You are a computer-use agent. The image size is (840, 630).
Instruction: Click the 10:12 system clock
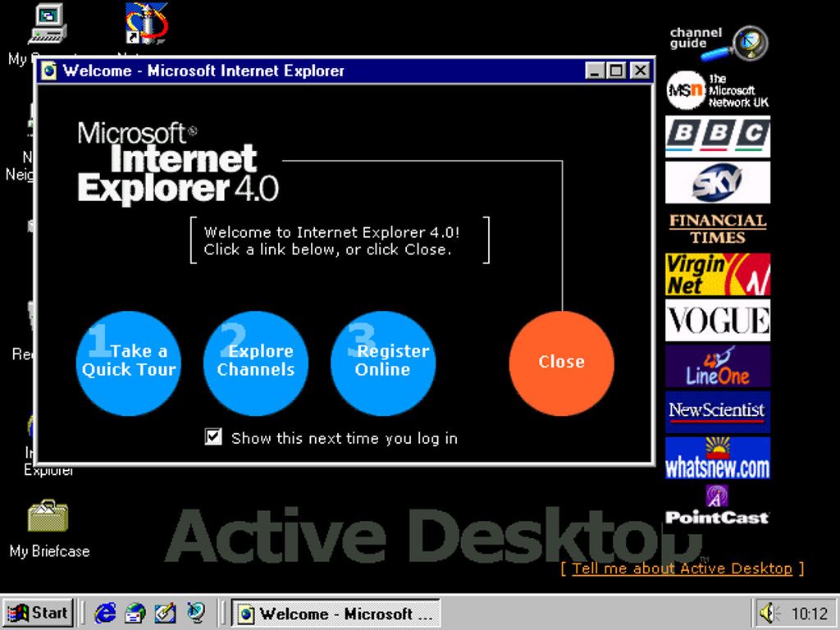810,614
